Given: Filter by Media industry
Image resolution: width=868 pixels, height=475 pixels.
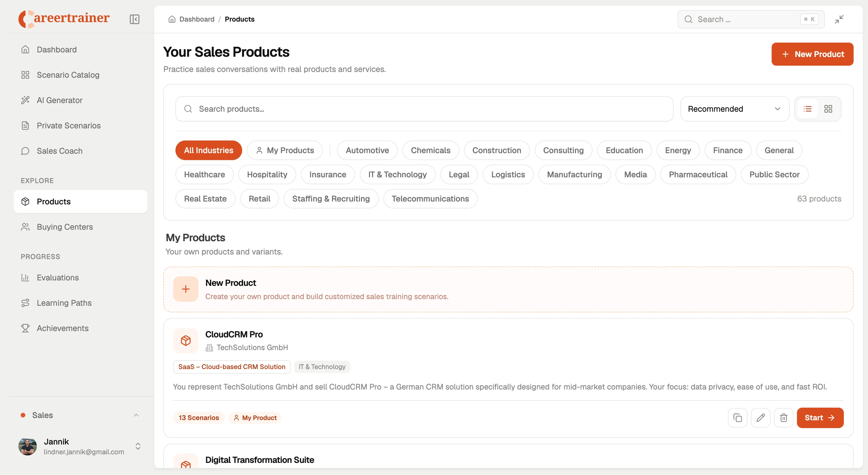Looking at the screenshot, I should pyautogui.click(x=635, y=174).
